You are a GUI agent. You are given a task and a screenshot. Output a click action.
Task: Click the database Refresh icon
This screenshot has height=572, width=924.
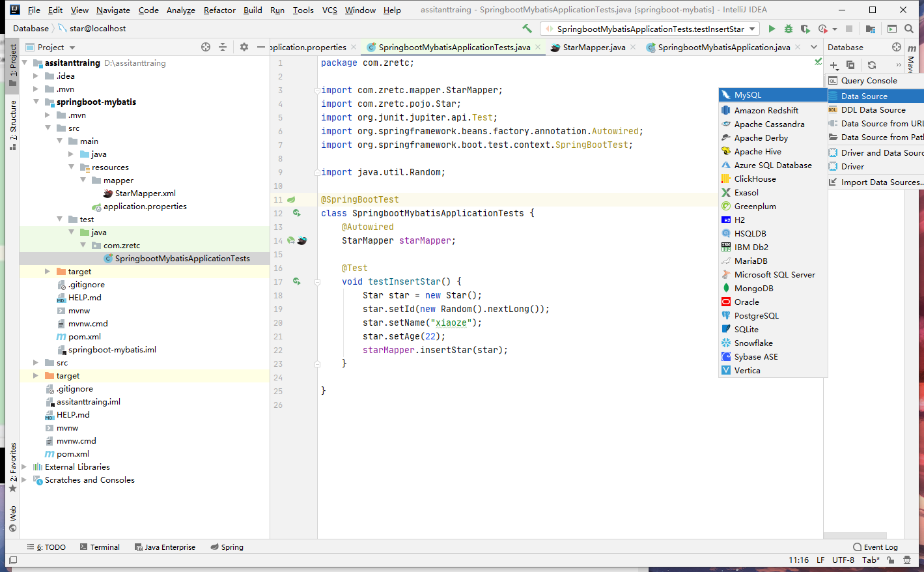[872, 65]
